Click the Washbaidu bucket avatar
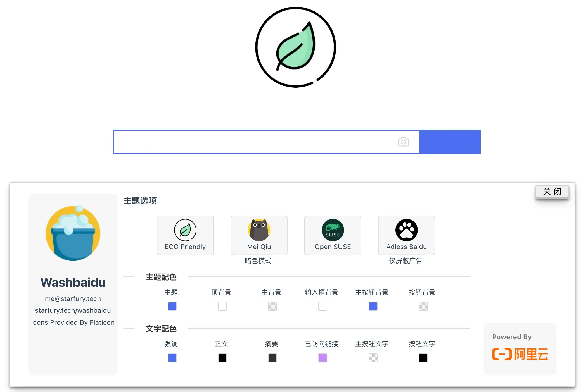588x392 pixels. pos(73,233)
